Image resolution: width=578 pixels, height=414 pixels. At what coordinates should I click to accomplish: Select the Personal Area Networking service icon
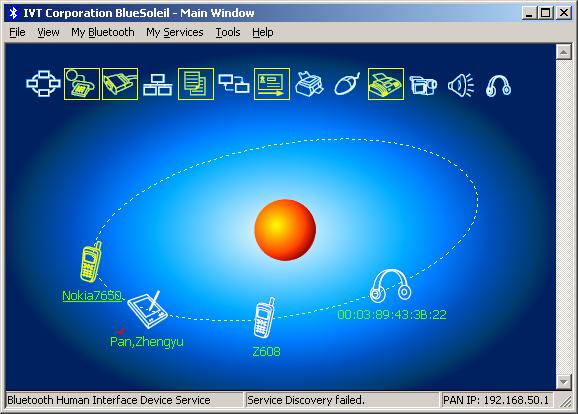(x=43, y=84)
